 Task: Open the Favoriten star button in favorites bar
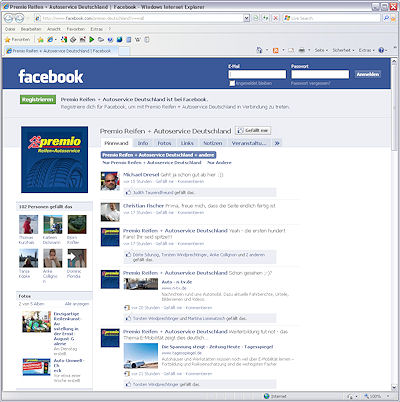17,40
